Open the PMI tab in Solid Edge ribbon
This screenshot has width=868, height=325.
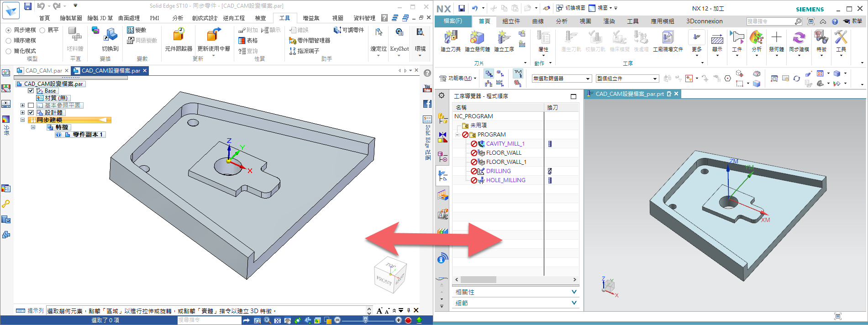(x=154, y=18)
